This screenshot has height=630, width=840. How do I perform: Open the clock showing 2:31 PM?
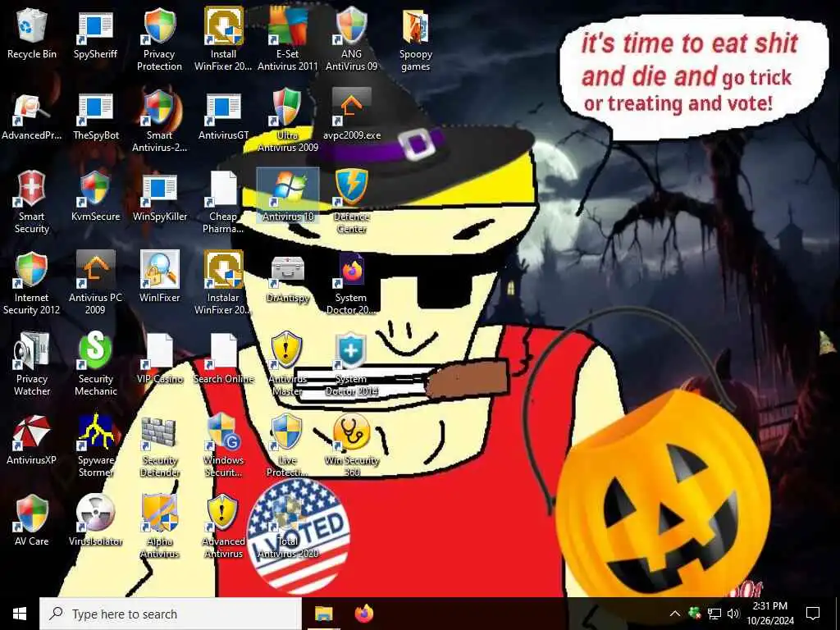pyautogui.click(x=770, y=614)
